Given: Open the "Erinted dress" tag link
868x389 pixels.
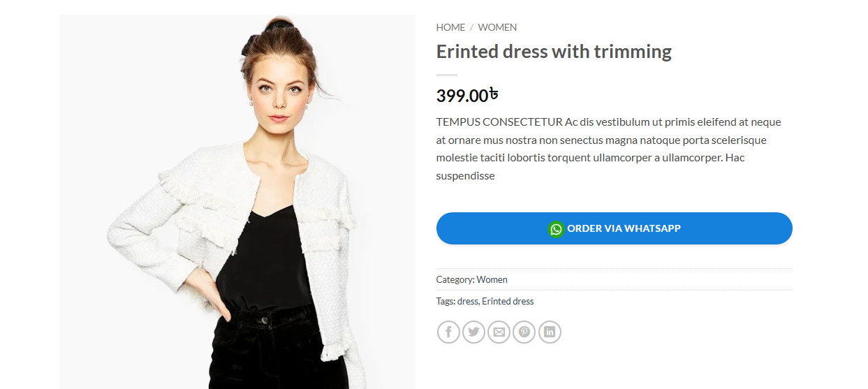Looking at the screenshot, I should tap(508, 302).
